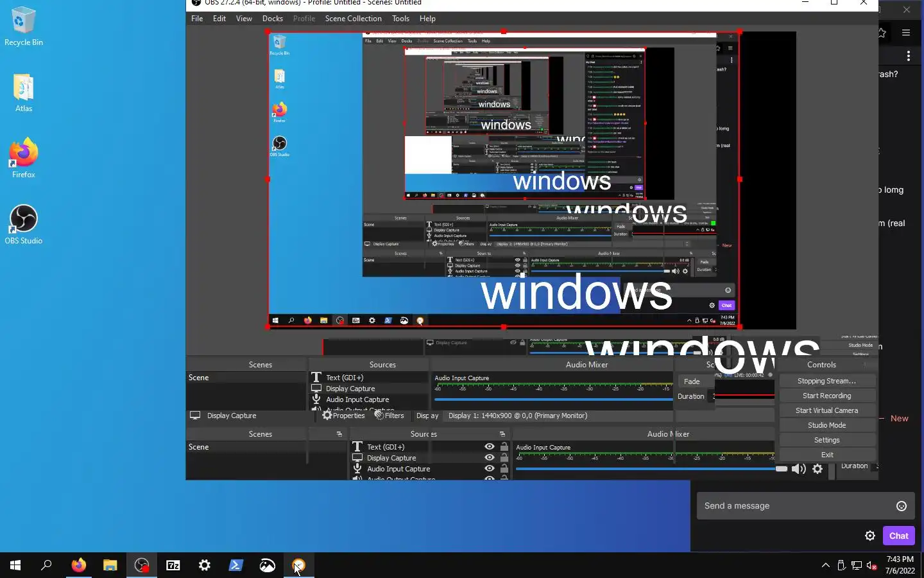Click the taskbar clock showing 7:43 PM
The height and width of the screenshot is (578, 924).
(x=900, y=565)
